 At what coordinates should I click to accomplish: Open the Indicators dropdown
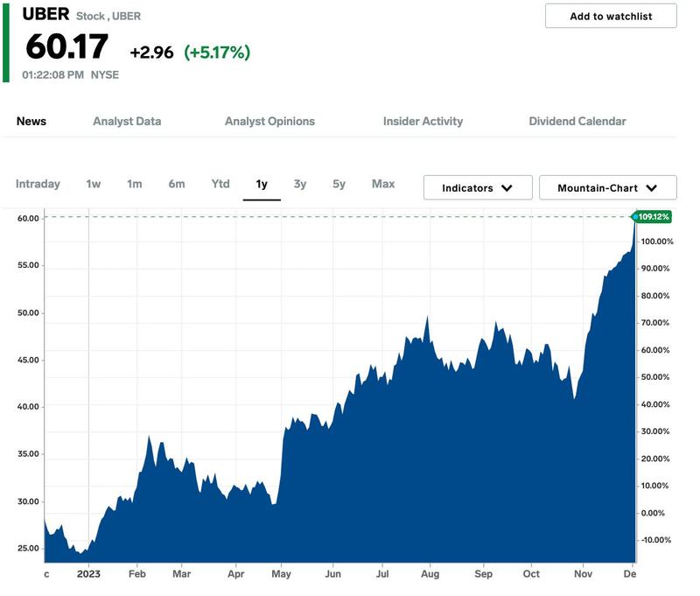point(478,188)
